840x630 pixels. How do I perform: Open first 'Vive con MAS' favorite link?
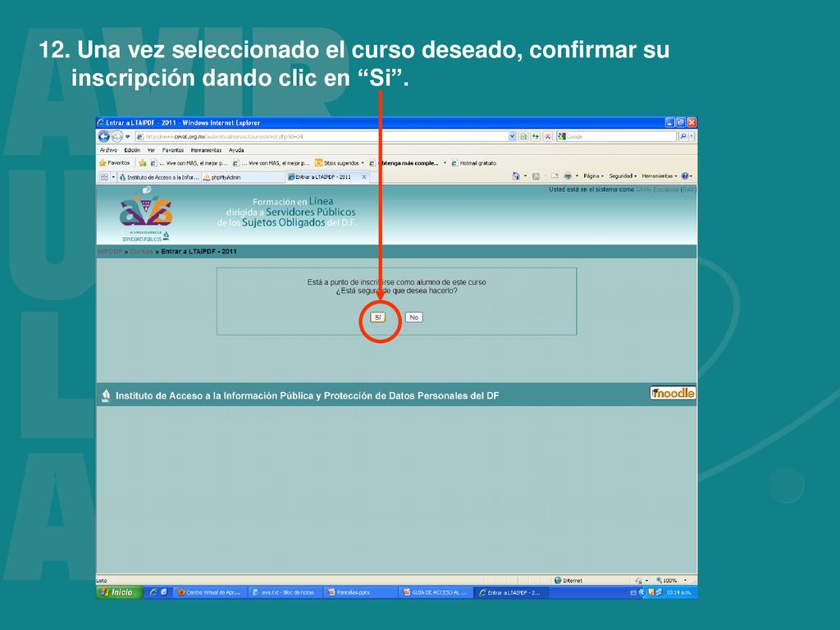tap(189, 163)
